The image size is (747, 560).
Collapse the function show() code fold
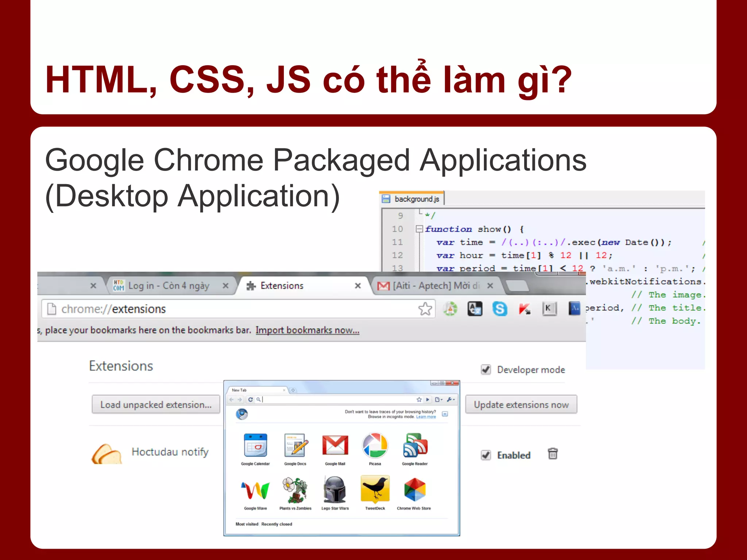coord(419,229)
